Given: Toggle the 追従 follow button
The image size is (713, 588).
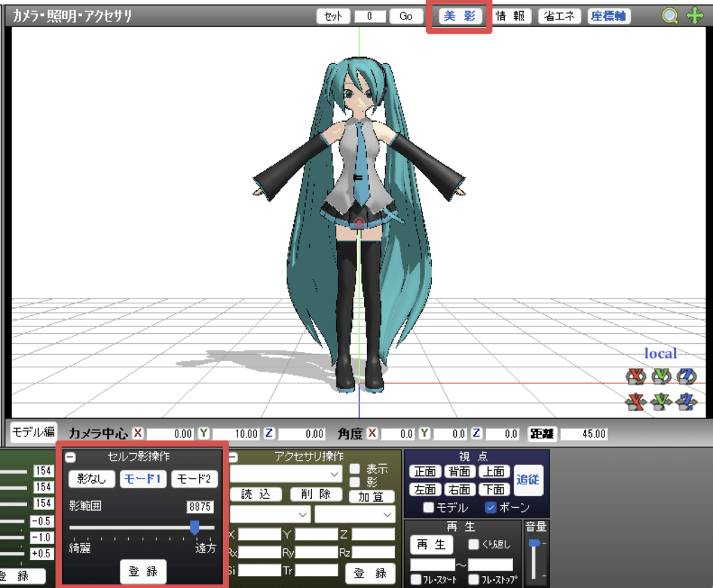Looking at the screenshot, I should point(528,480).
